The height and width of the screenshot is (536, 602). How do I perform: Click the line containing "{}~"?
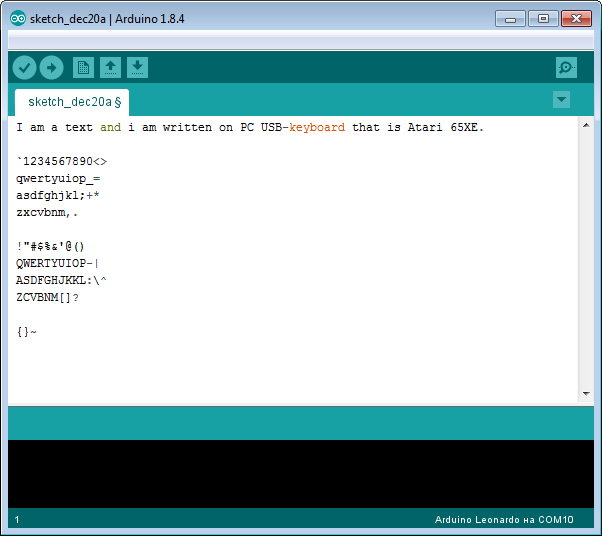pos(27,331)
